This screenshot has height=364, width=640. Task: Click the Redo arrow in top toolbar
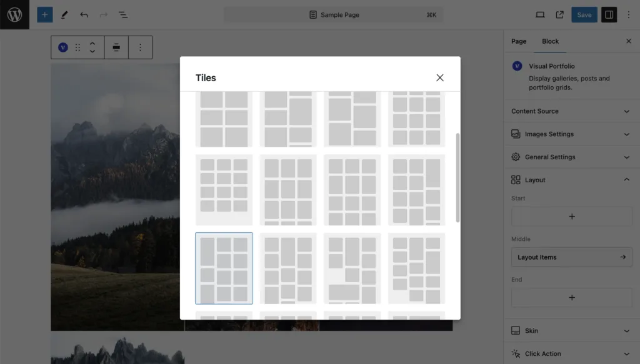(x=104, y=15)
